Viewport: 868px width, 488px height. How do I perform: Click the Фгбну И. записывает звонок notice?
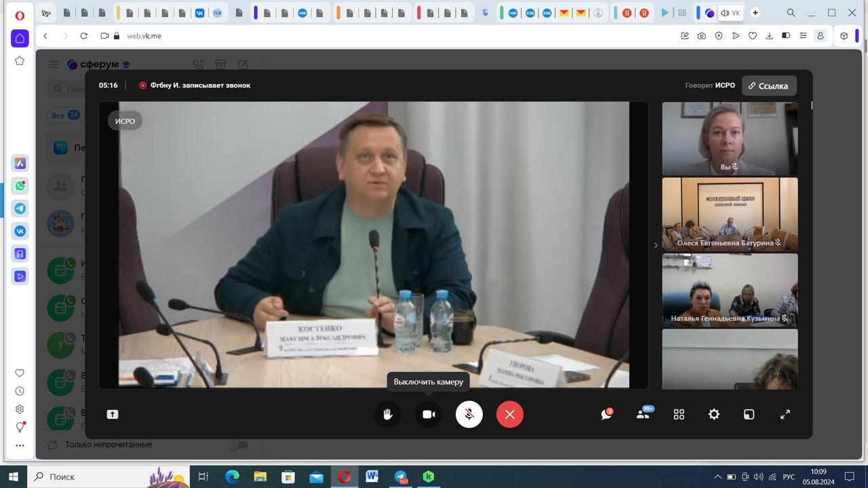195,85
